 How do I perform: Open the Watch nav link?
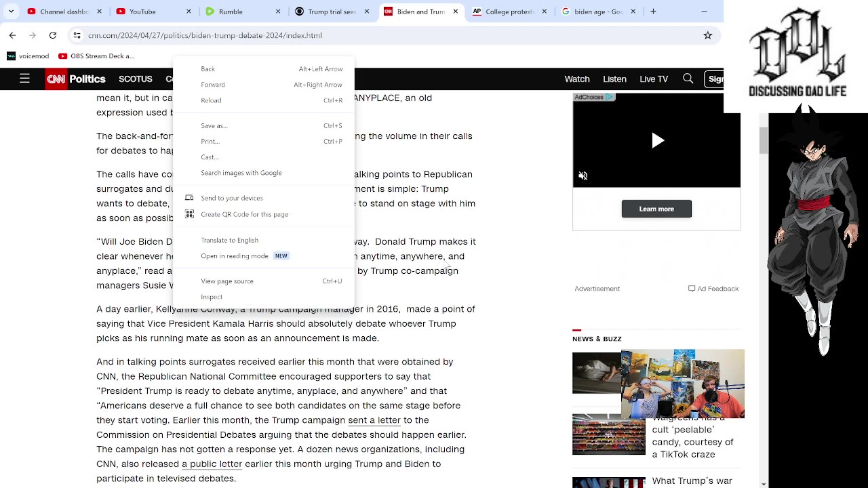pos(577,79)
